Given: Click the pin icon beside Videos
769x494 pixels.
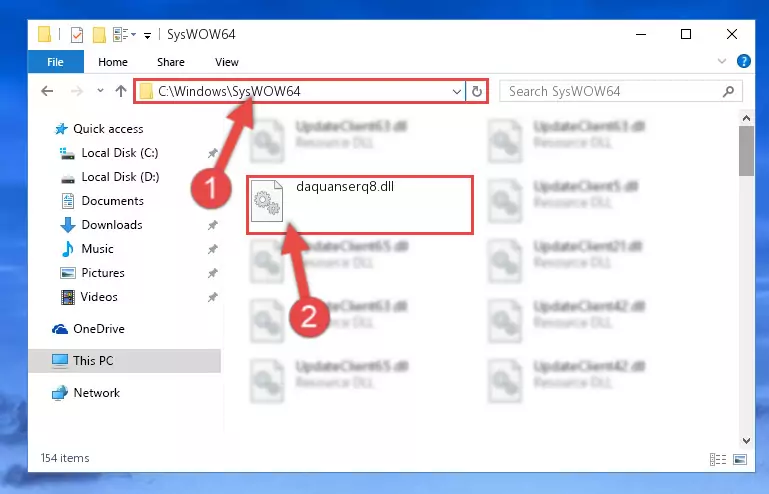Looking at the screenshot, I should [212, 297].
